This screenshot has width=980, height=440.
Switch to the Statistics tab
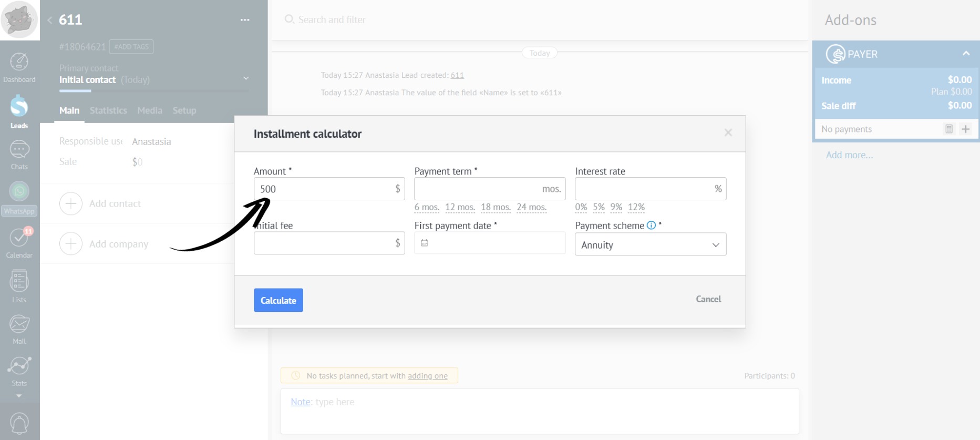click(x=108, y=110)
